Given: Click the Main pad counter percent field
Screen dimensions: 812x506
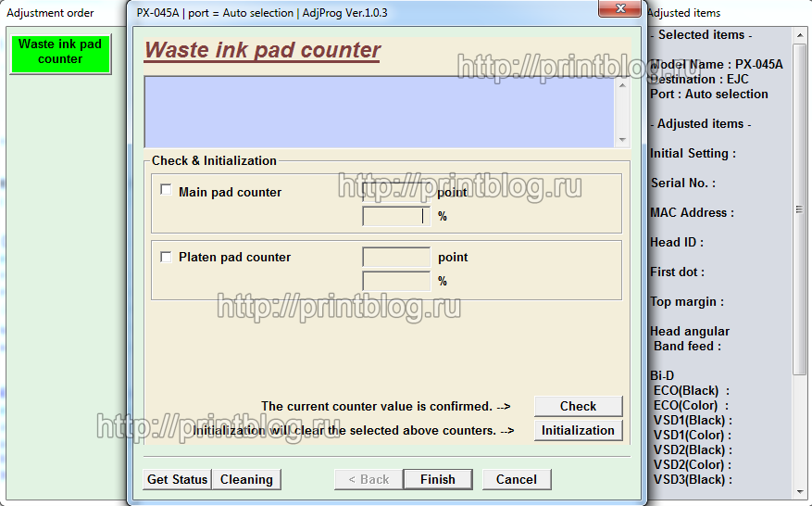Looking at the screenshot, I should pyautogui.click(x=396, y=216).
